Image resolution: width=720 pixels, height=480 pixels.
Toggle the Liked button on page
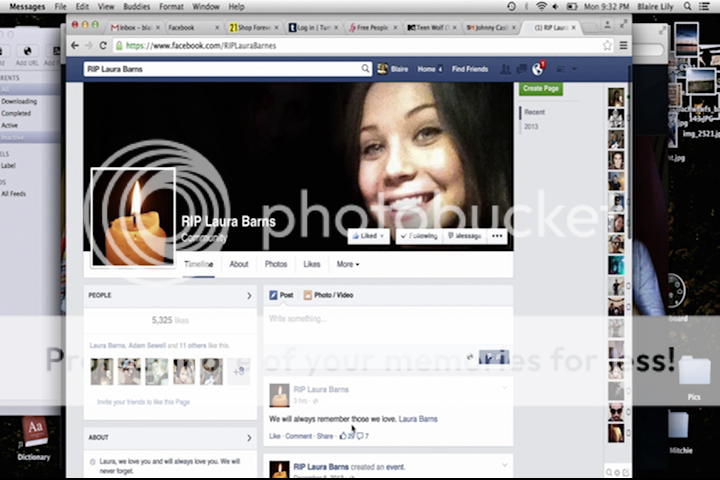point(368,236)
